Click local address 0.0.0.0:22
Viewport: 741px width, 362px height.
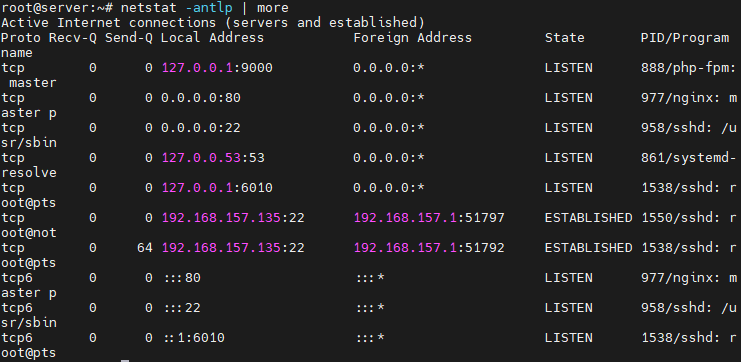point(201,128)
